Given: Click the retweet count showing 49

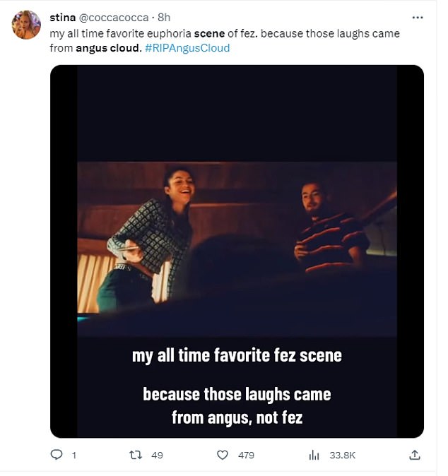Looking at the screenshot, I should (x=157, y=456).
